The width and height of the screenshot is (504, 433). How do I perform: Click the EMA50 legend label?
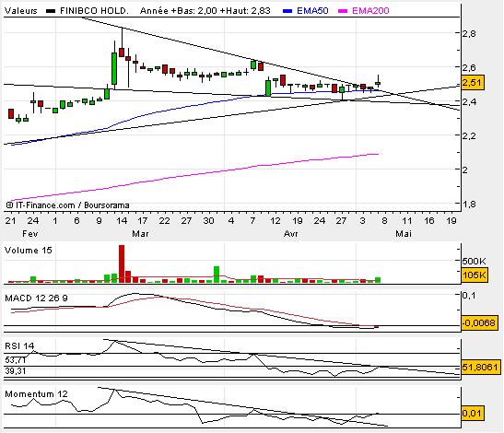[312, 11]
